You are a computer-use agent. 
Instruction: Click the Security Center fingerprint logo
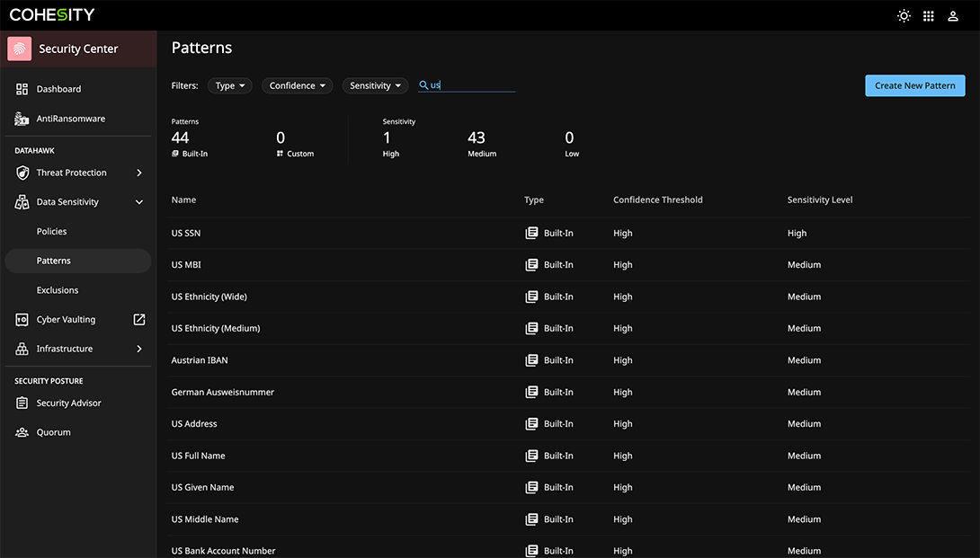20,49
